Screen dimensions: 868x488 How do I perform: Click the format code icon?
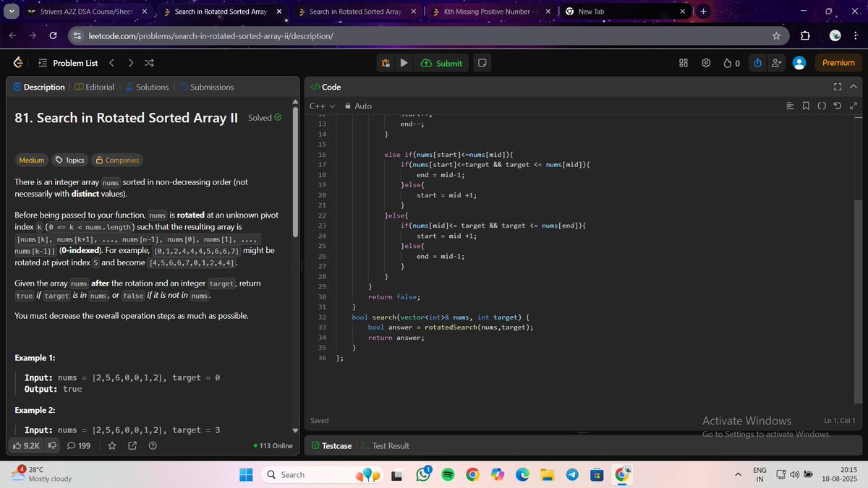point(790,106)
